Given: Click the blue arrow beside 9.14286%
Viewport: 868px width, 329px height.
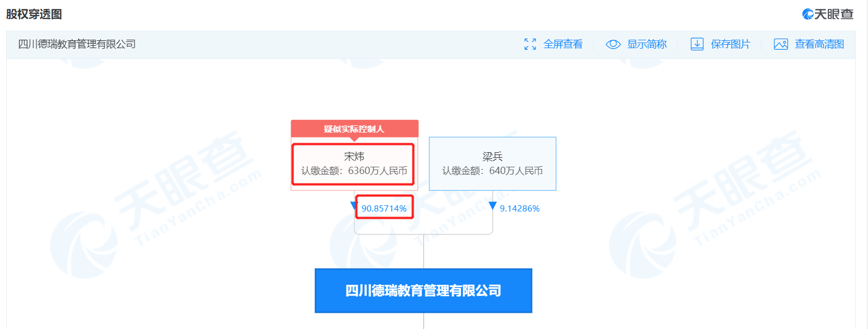Looking at the screenshot, I should (x=492, y=206).
